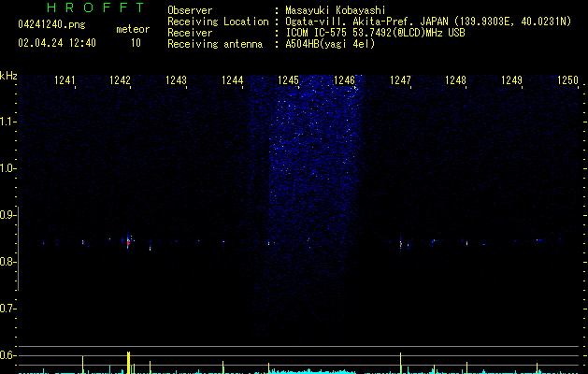
Task: Click the 0.6 kHz frequency label
Action: tap(7, 355)
